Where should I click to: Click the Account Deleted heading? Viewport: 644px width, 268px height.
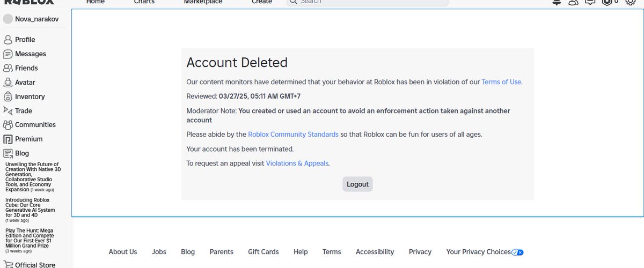(237, 63)
